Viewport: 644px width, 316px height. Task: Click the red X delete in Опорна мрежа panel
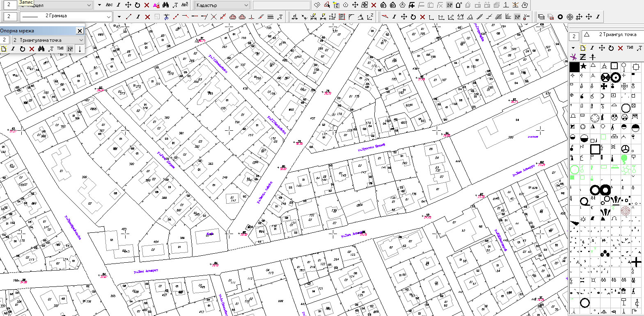point(32,49)
